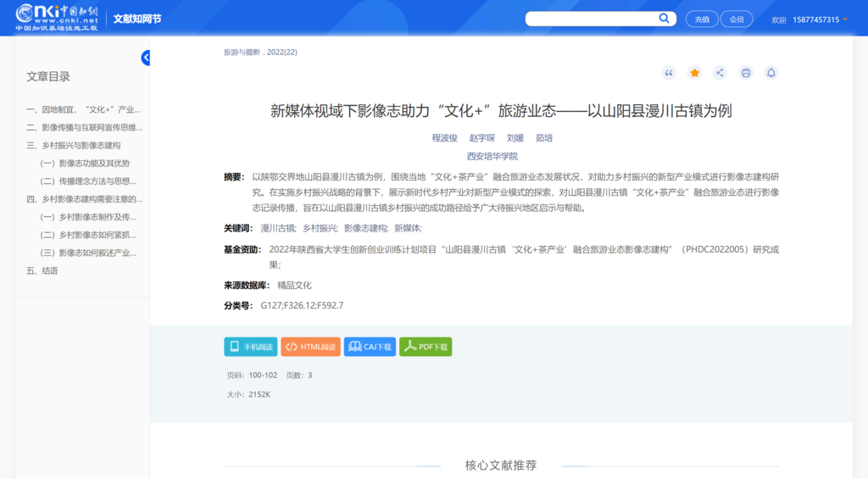Open the 会员 membership button
The width and height of the screenshot is (868, 479).
click(737, 19)
